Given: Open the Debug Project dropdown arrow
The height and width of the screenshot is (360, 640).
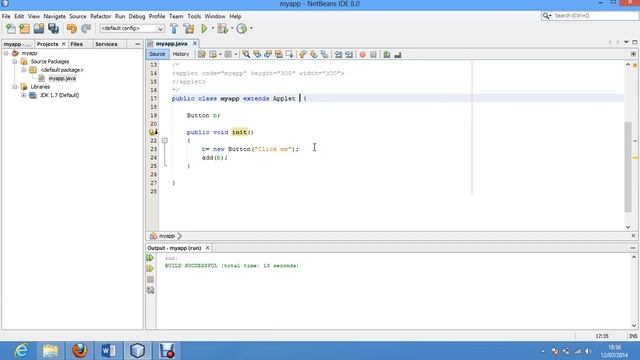Looking at the screenshot, I should coord(232,29).
